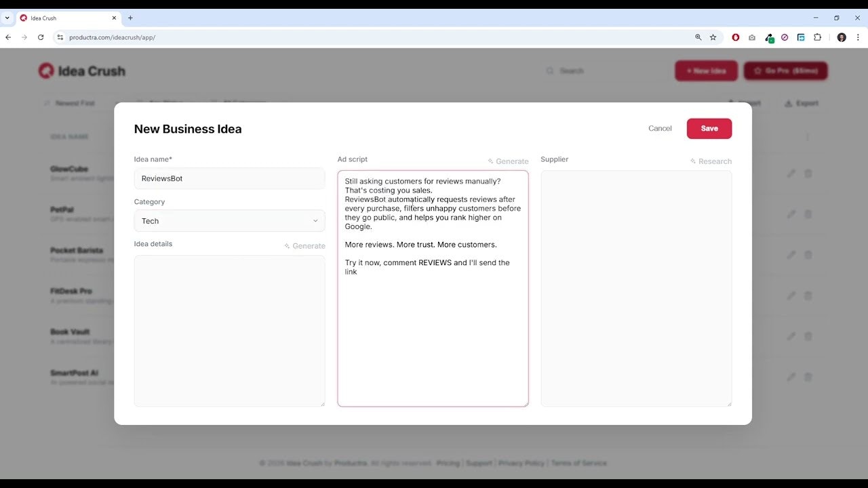Open the Chrome profile avatar

(x=842, y=37)
